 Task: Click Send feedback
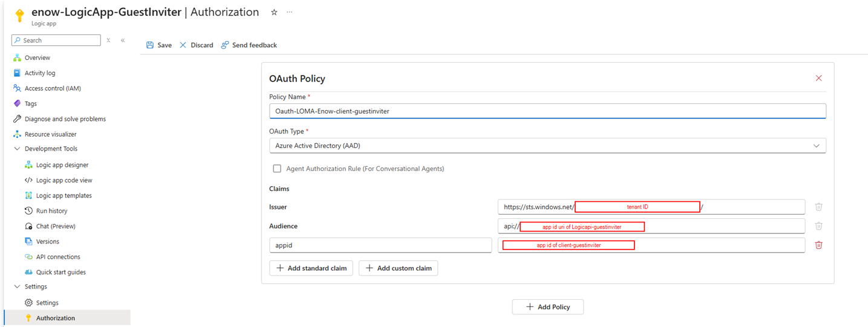(249, 45)
